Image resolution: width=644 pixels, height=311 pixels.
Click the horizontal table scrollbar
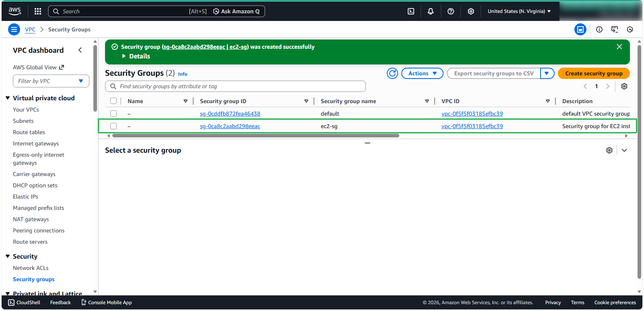pos(256,136)
